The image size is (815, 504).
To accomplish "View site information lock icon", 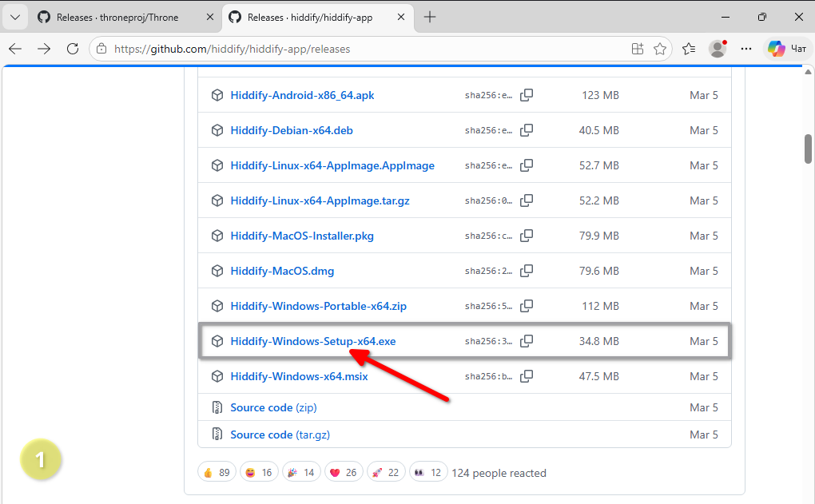I will coord(102,49).
